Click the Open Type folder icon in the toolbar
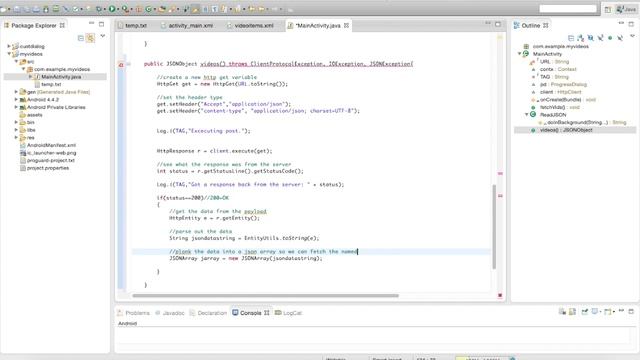 point(162,9)
